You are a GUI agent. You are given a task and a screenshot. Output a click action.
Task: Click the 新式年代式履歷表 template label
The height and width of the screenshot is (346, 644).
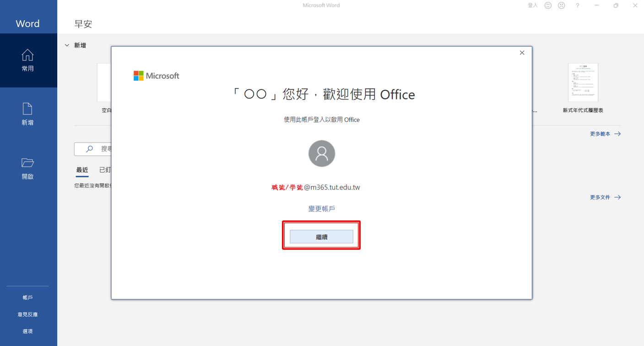click(583, 110)
